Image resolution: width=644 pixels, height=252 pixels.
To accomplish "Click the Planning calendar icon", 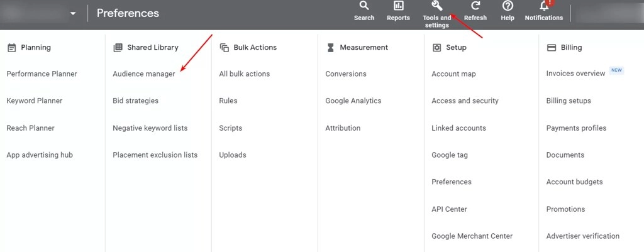I will [11, 48].
